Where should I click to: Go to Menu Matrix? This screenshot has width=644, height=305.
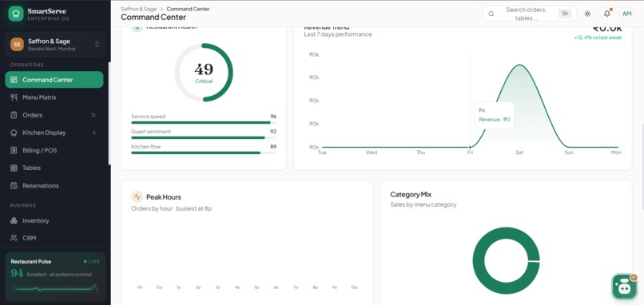coord(54,97)
